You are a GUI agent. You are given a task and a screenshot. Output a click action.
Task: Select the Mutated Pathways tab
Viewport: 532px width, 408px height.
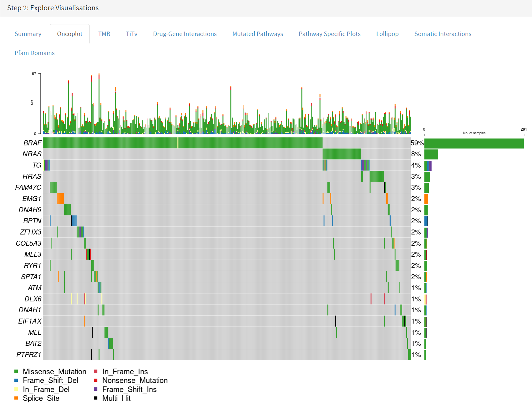(x=258, y=34)
